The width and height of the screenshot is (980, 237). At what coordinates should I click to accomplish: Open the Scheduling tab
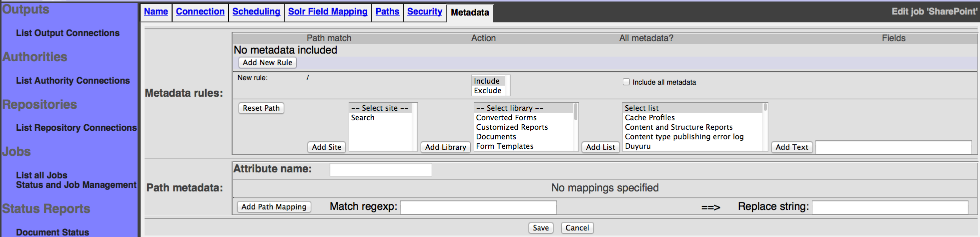[256, 12]
